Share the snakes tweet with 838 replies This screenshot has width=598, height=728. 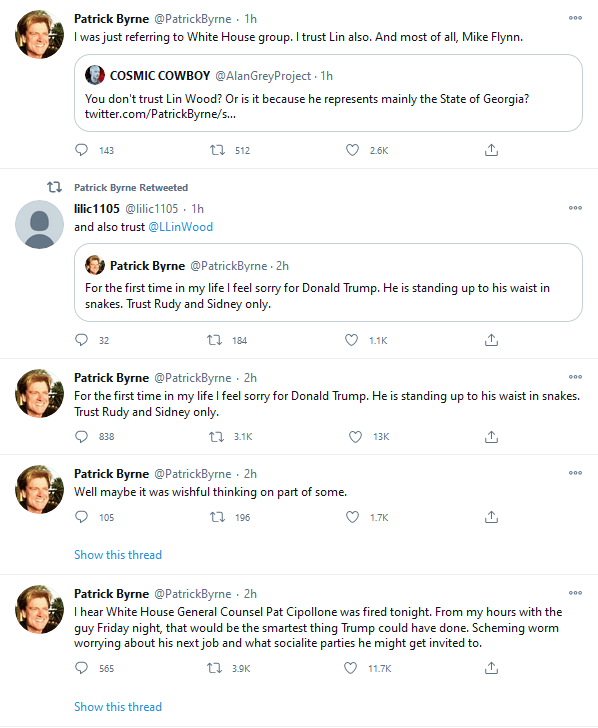[x=491, y=436]
